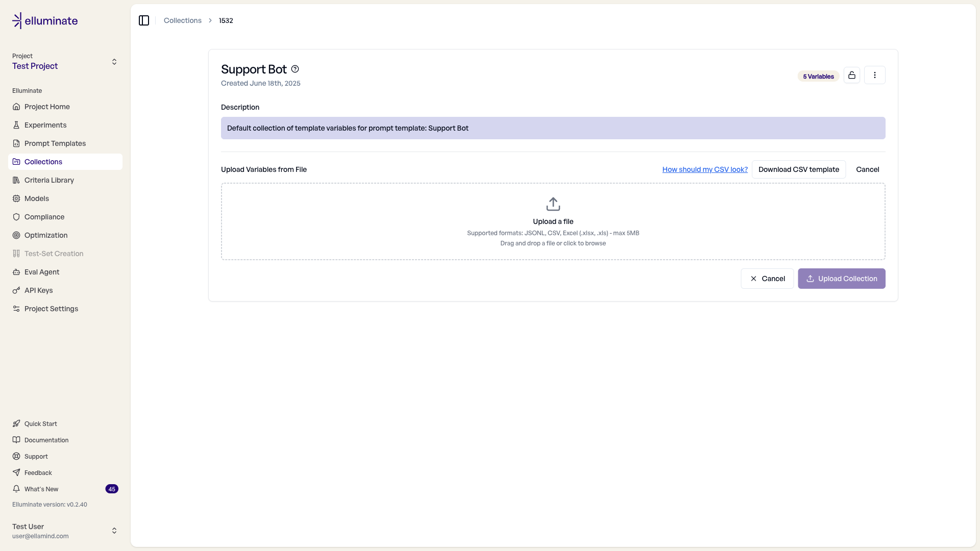This screenshot has width=980, height=551.
Task: Open Experiments from the sidebar
Action: (45, 125)
